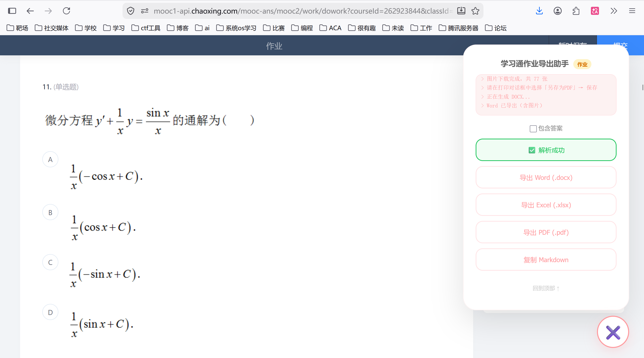Image resolution: width=644 pixels, height=358 pixels.
Task: Open the tracking protection shield icon
Action: 131,11
